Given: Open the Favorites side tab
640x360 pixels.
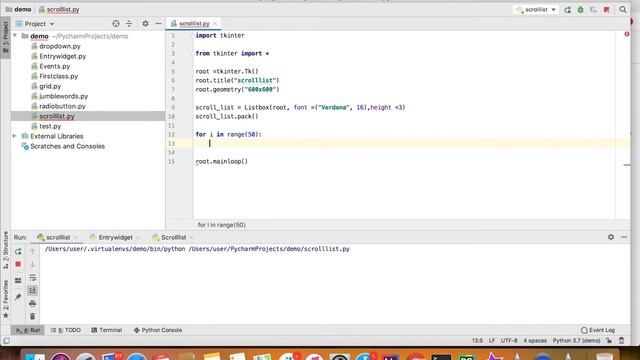Looking at the screenshot, I should [x=6, y=298].
